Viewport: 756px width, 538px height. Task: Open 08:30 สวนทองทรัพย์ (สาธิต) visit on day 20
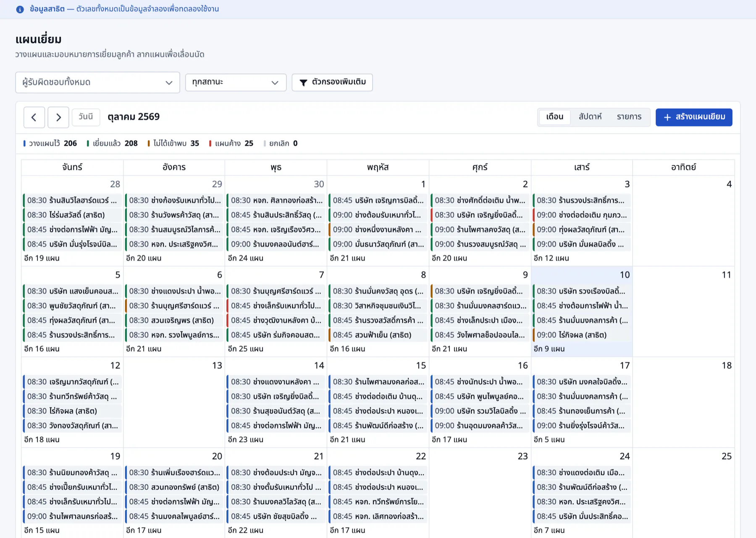click(x=174, y=487)
